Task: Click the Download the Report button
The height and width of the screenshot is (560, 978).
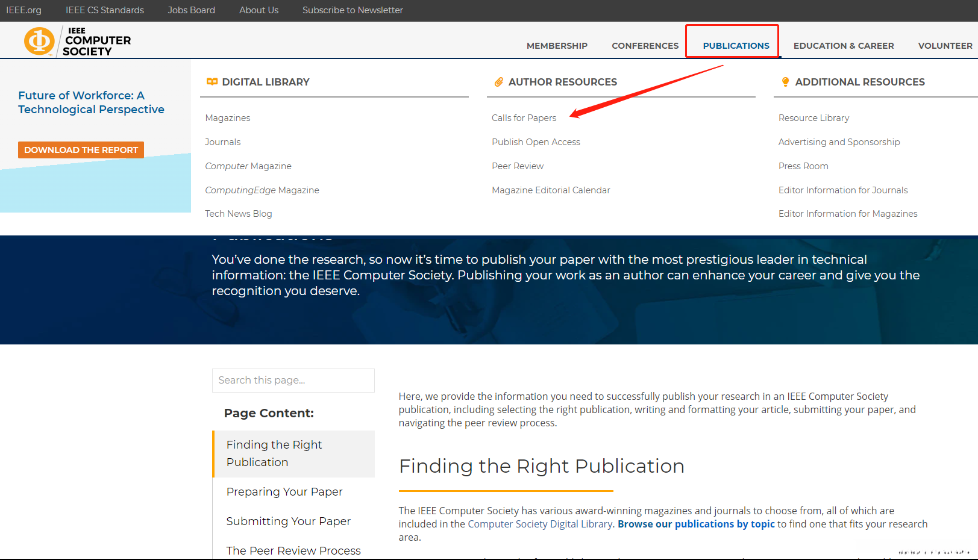Action: pyautogui.click(x=81, y=150)
